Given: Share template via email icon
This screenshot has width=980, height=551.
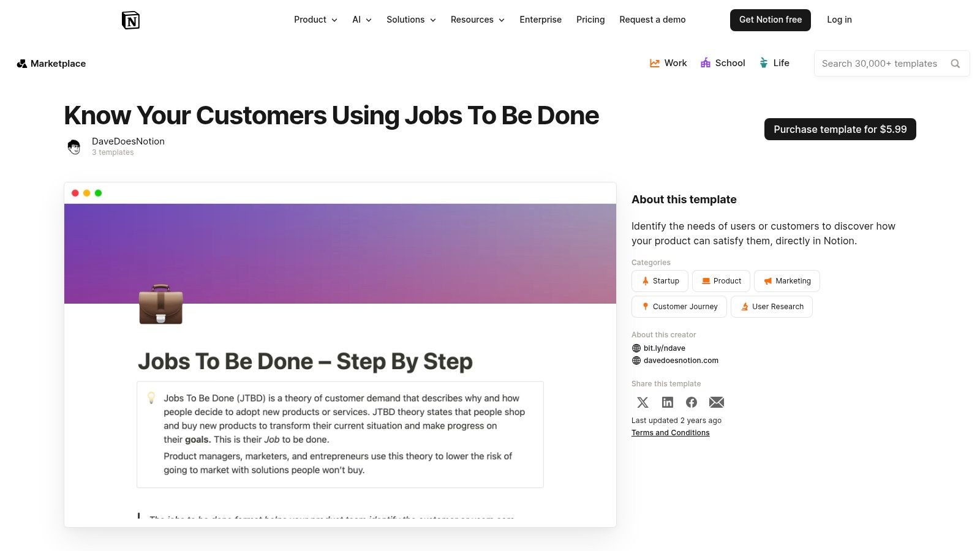Looking at the screenshot, I should coord(717,402).
